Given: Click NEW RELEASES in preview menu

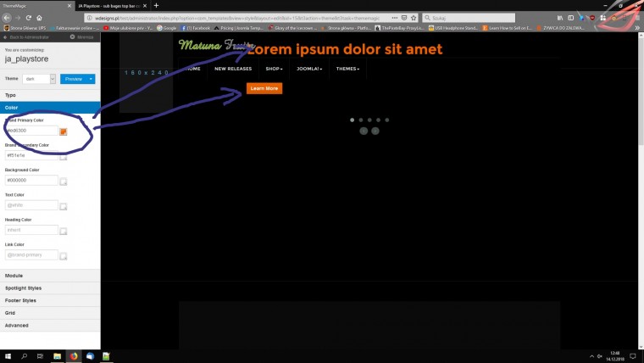Looking at the screenshot, I should (x=233, y=69).
